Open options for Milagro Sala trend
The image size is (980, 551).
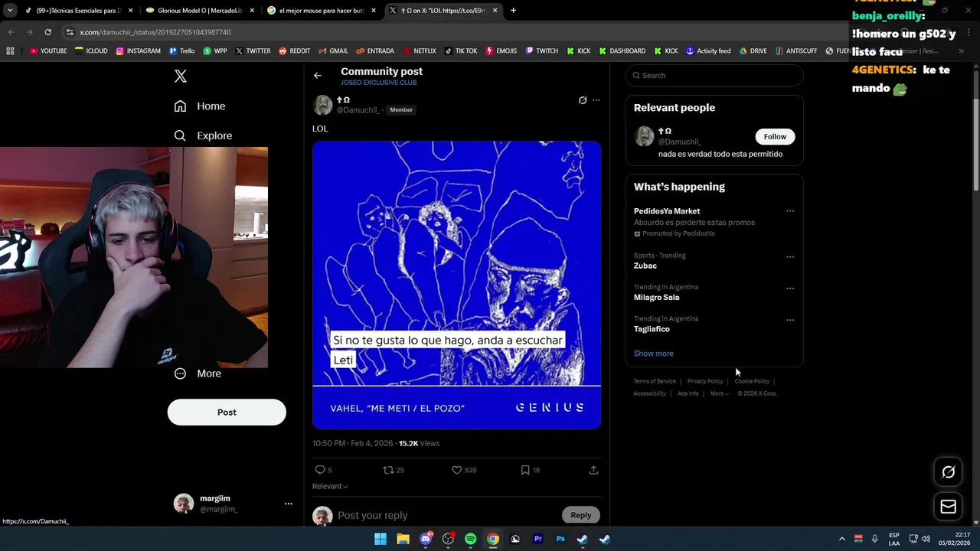click(x=790, y=289)
